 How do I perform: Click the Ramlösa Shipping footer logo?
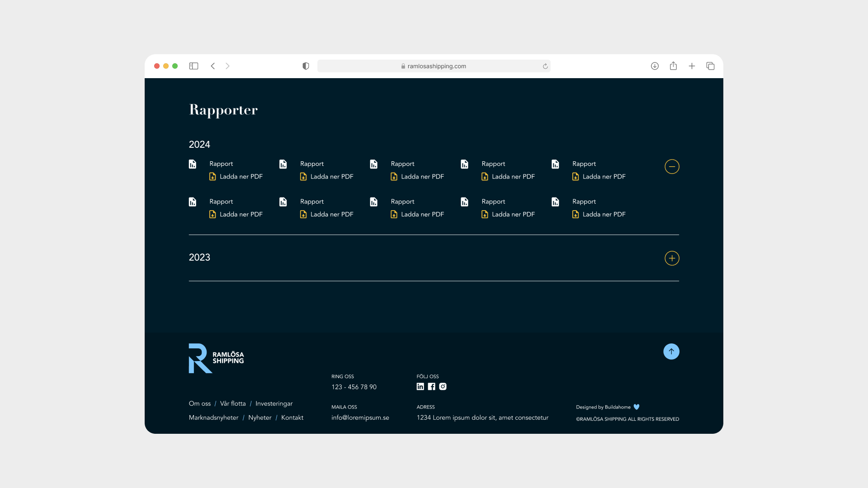click(x=216, y=358)
